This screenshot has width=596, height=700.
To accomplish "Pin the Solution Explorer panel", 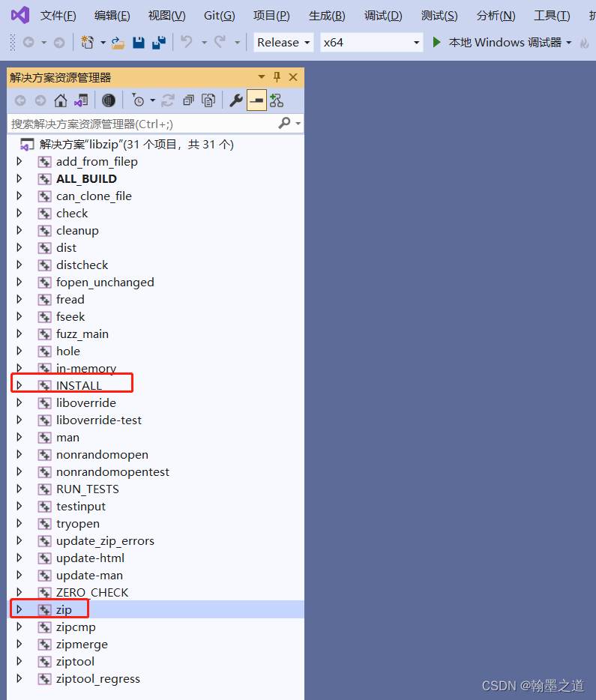I will (277, 77).
